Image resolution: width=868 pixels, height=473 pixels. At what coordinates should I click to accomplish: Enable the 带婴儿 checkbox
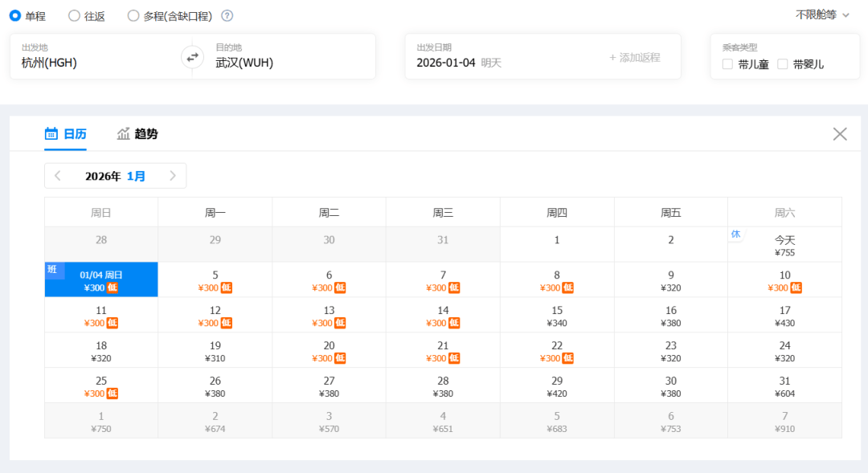pyautogui.click(x=782, y=64)
